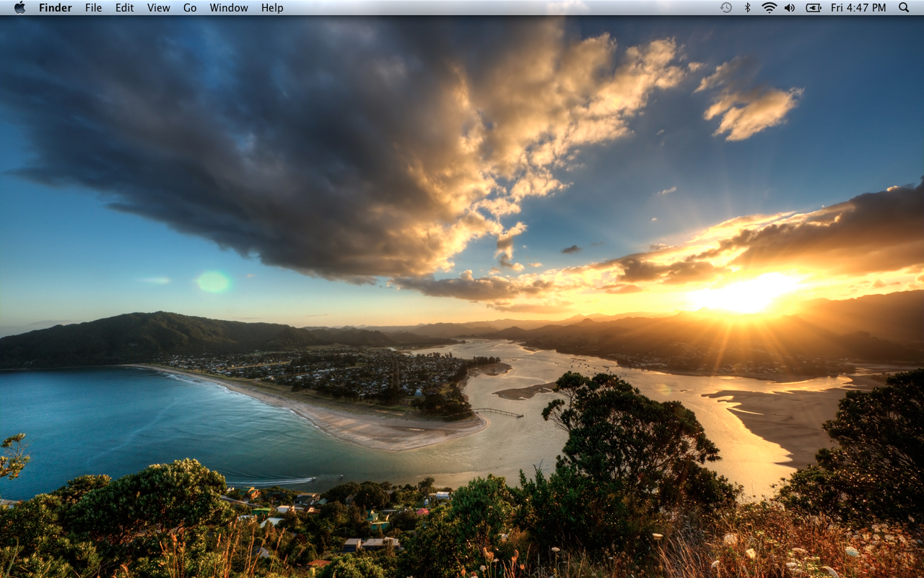Screen dimensions: 924x578
Task: Open the Bluetooth status menu
Action: (748, 7)
